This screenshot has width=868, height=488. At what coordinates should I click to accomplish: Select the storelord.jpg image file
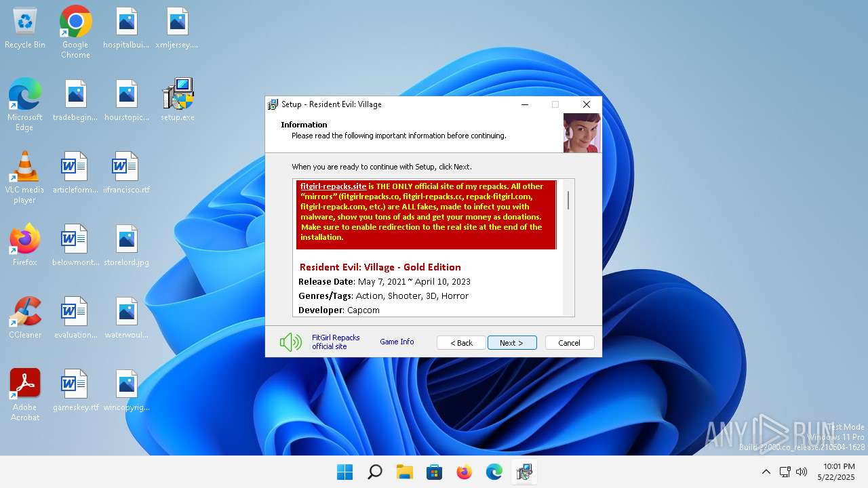[x=126, y=245]
